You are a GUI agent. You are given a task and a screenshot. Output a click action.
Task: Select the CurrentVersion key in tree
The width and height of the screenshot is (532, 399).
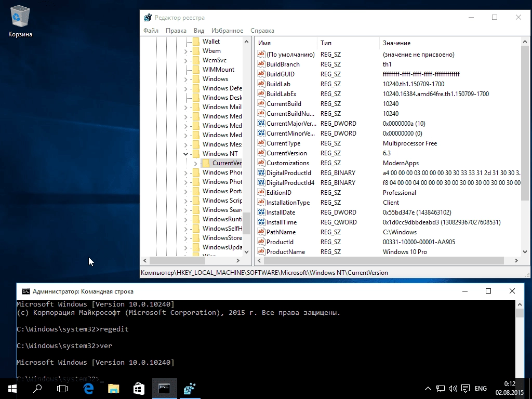(227, 163)
